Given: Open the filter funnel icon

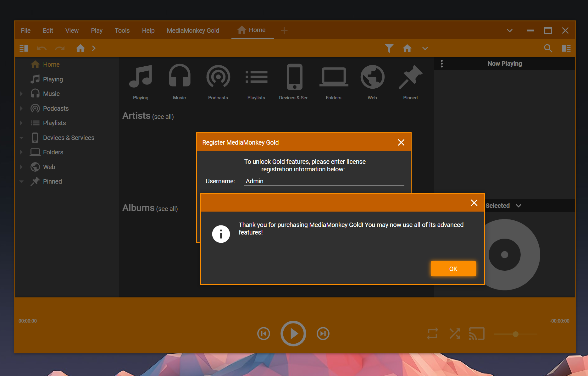Looking at the screenshot, I should (x=389, y=48).
